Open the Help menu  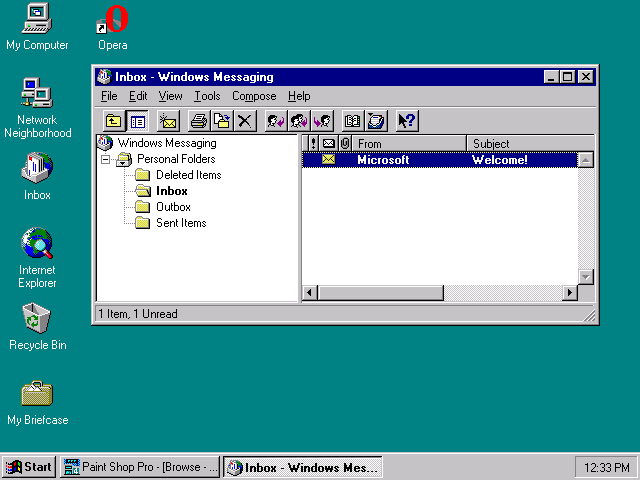coord(299,96)
